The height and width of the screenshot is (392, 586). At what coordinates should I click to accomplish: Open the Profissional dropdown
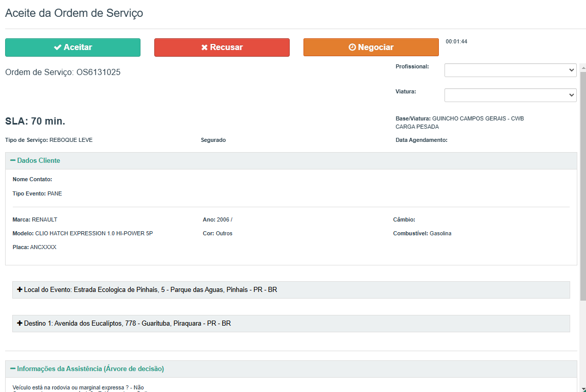coord(510,70)
